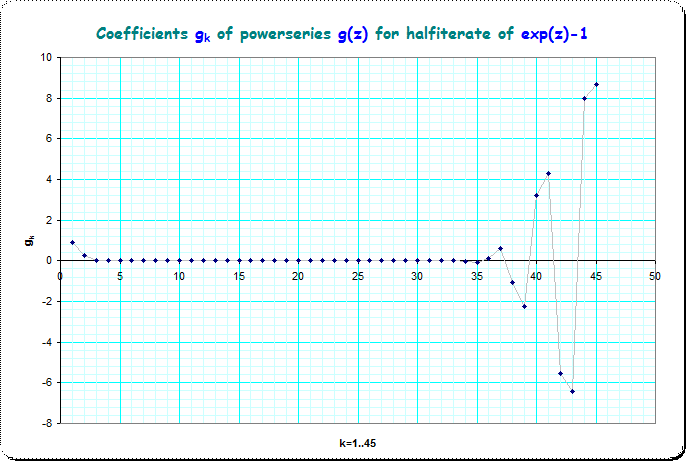Select the data point at k=39 near -2.2
Image resolution: width=687 pixels, height=462 pixels.
tap(524, 306)
